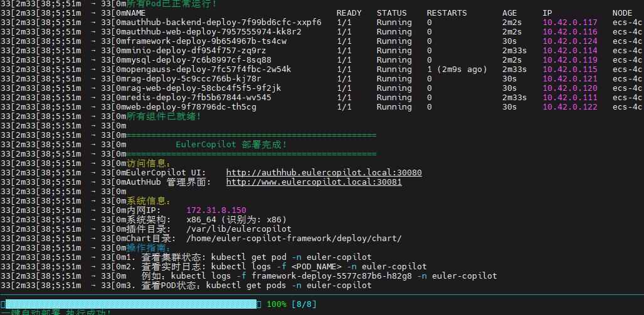Screen dimensions: 644x315
Task: Click the IP column header
Action: [x=547, y=13]
